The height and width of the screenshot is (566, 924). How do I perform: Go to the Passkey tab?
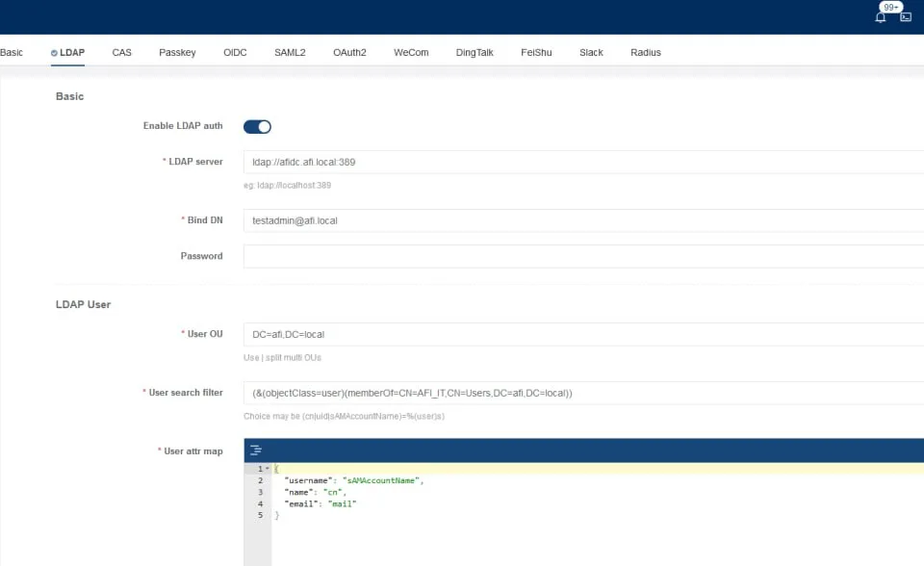coord(177,53)
